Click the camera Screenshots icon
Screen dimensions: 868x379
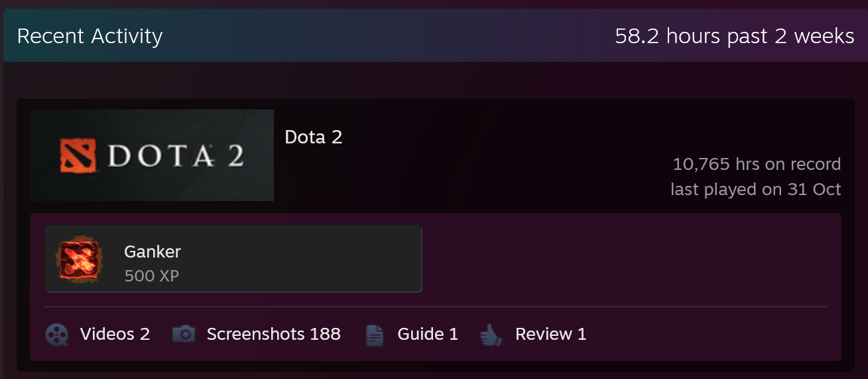(x=184, y=334)
